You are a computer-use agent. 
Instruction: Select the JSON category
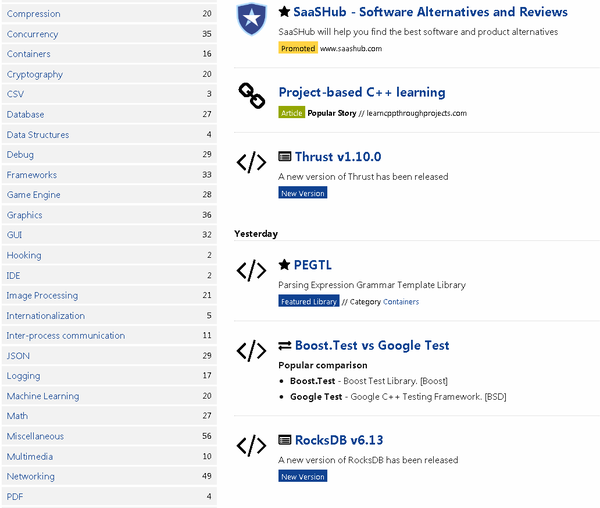coord(109,356)
